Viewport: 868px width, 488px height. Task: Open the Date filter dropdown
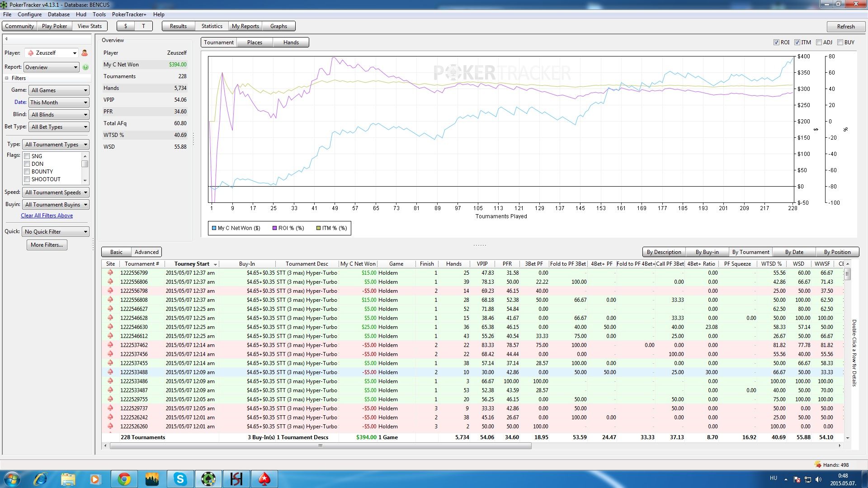point(59,103)
